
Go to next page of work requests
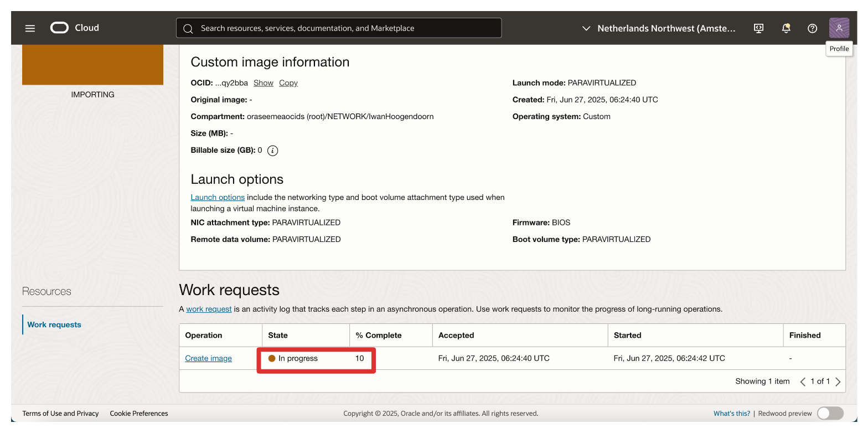tap(838, 382)
